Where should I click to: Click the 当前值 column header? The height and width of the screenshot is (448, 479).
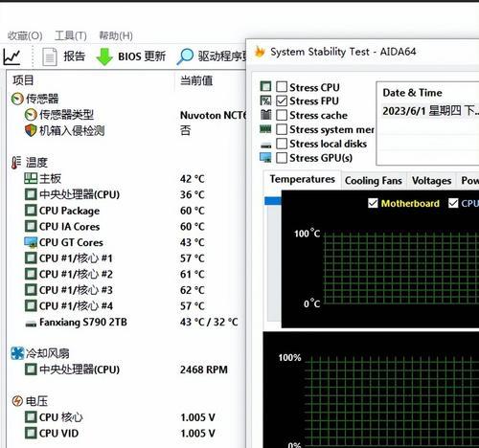pos(196,80)
